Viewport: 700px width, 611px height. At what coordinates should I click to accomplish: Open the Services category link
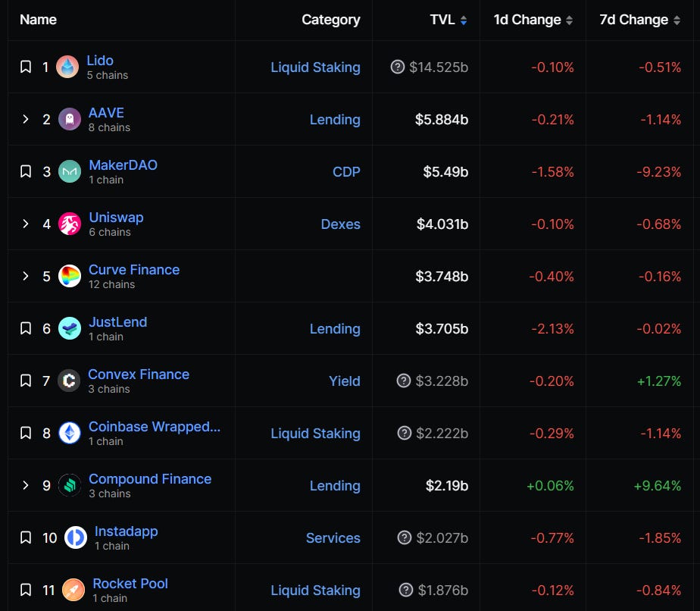(x=333, y=537)
